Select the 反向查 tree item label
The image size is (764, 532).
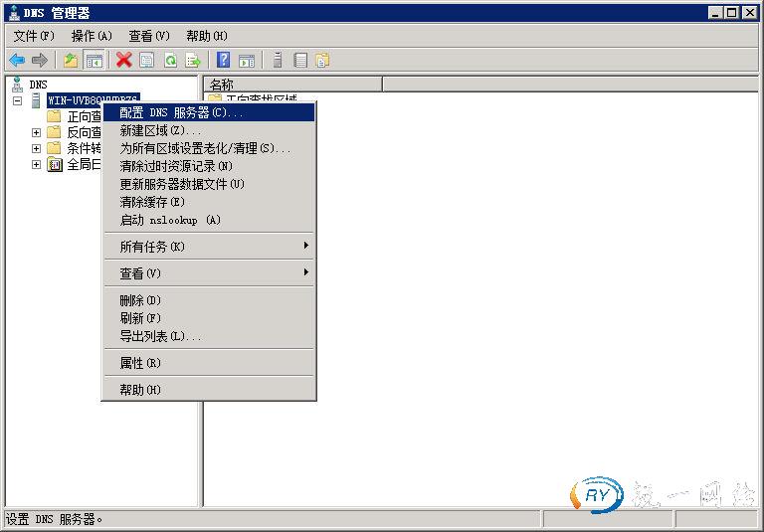pyautogui.click(x=84, y=132)
